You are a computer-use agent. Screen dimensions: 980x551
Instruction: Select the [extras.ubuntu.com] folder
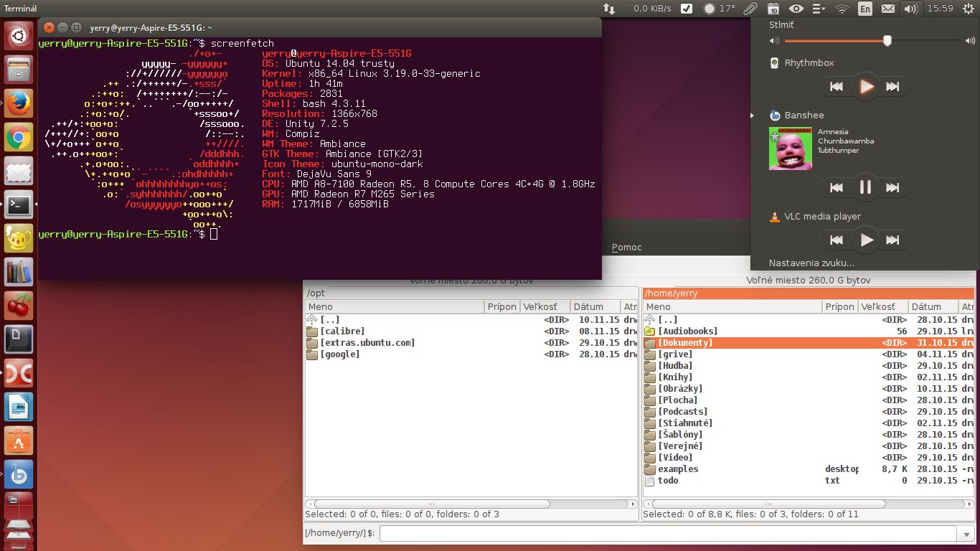coord(471,343)
